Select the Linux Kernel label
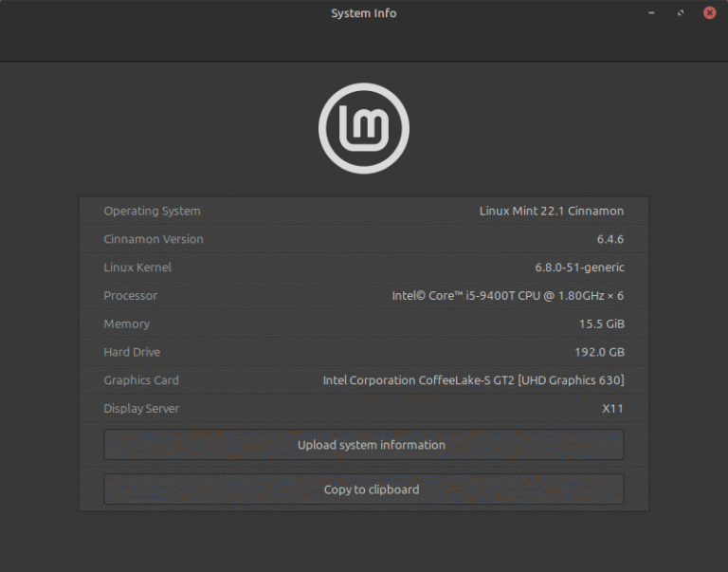The width and height of the screenshot is (728, 572). pyautogui.click(x=137, y=268)
